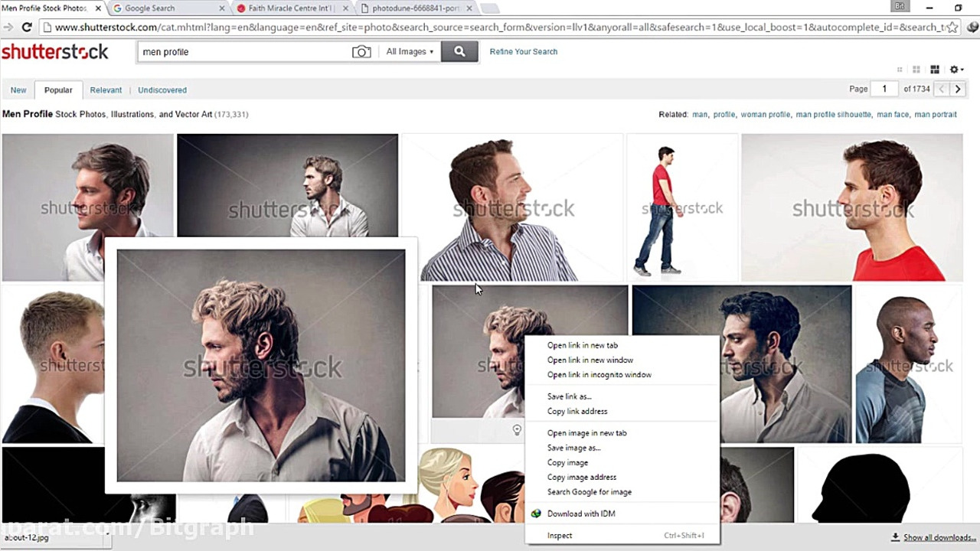This screenshot has width=980, height=551.
Task: Open the bald man in blue shirt thumbnail
Action: tap(908, 365)
